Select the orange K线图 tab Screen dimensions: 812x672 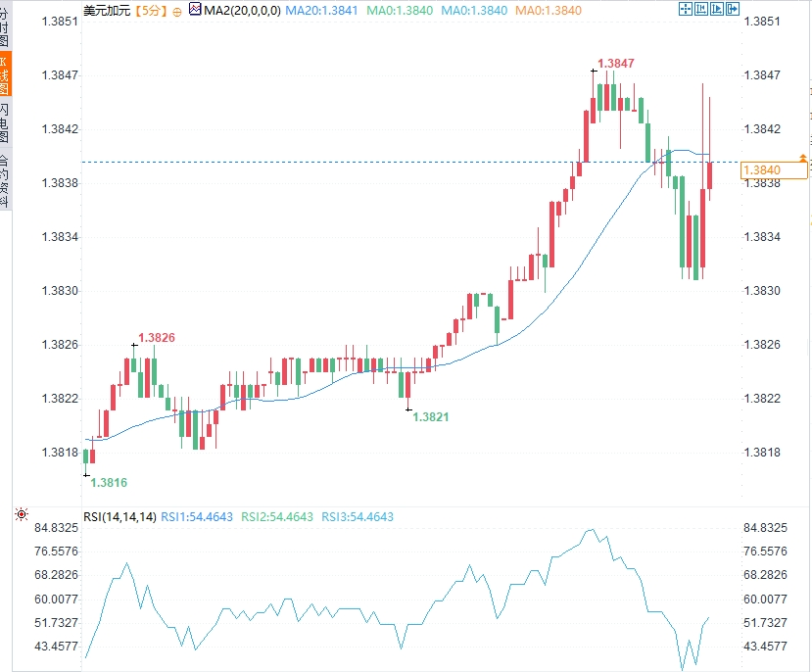tap(5, 73)
